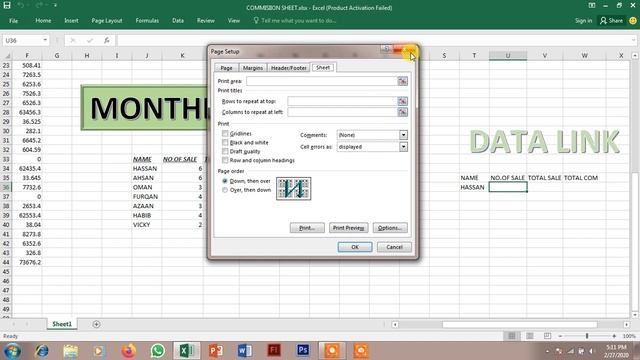Collapse dialog via Print area range selector
The height and width of the screenshot is (360, 640).
pyautogui.click(x=402, y=81)
